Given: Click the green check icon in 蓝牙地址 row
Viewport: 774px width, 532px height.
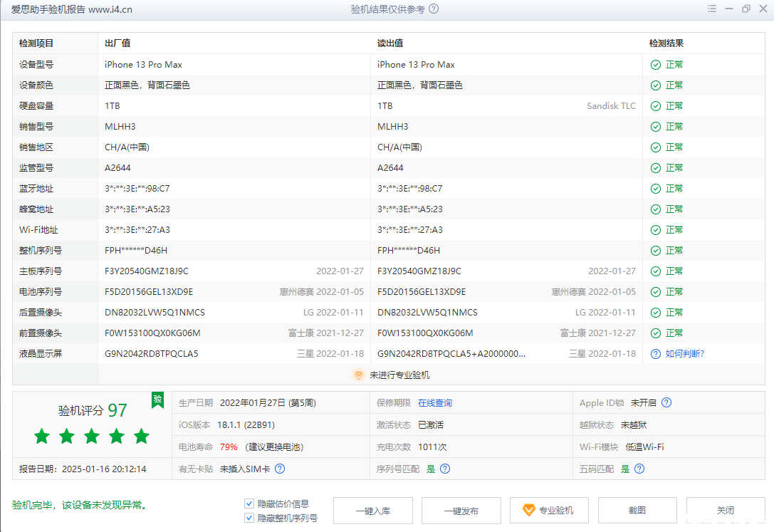Looking at the screenshot, I should [656, 189].
